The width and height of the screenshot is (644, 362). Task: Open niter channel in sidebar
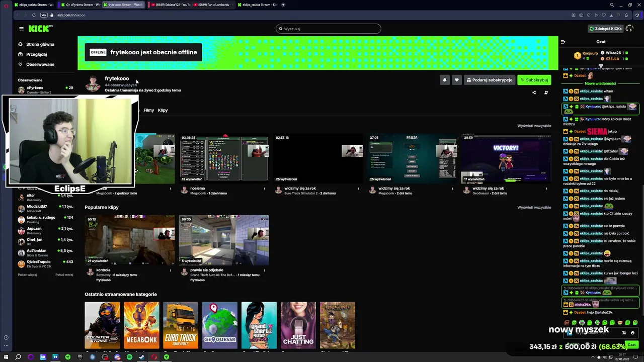point(45,197)
